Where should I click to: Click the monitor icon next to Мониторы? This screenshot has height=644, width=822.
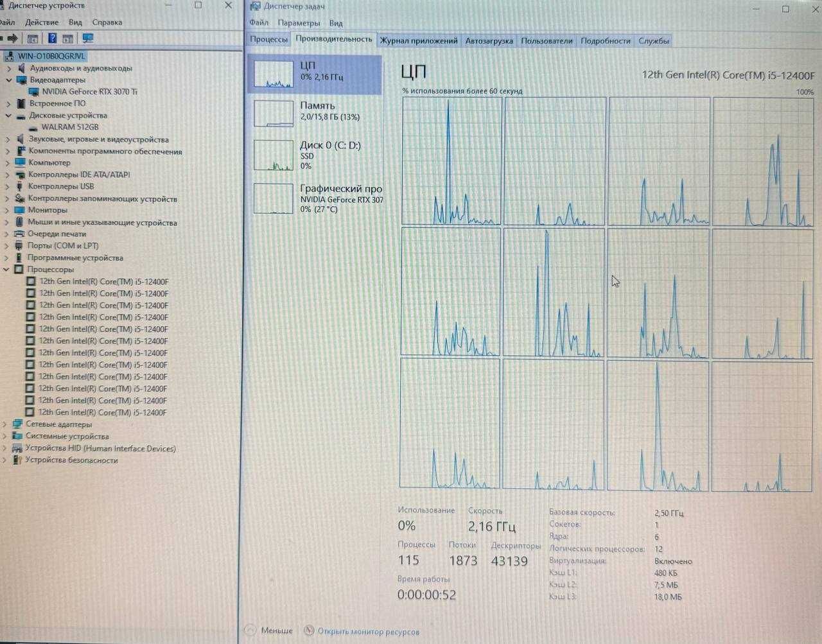[20, 210]
